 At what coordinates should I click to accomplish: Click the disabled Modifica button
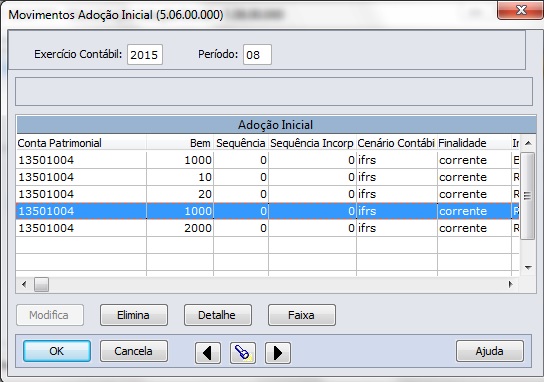(x=50, y=315)
